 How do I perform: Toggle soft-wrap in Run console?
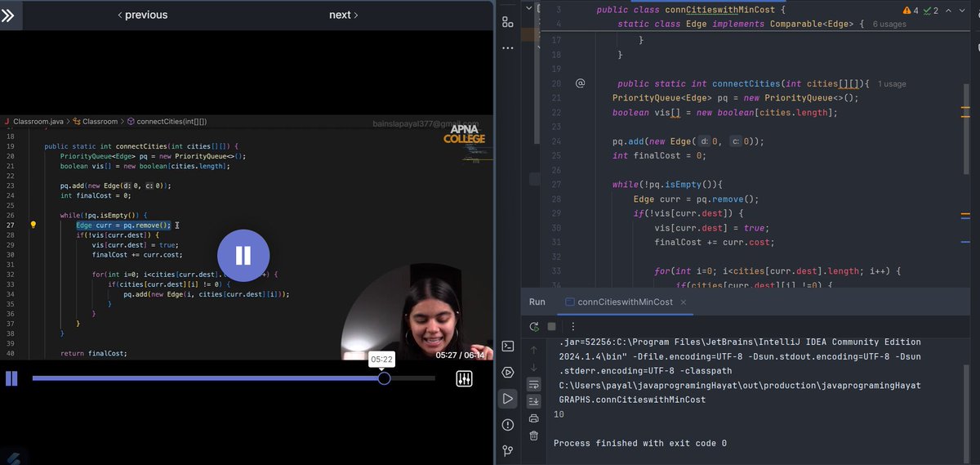(534, 384)
